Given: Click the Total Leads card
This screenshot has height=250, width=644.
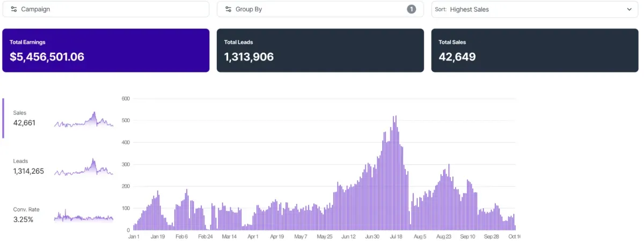Looking at the screenshot, I should pyautogui.click(x=320, y=50).
